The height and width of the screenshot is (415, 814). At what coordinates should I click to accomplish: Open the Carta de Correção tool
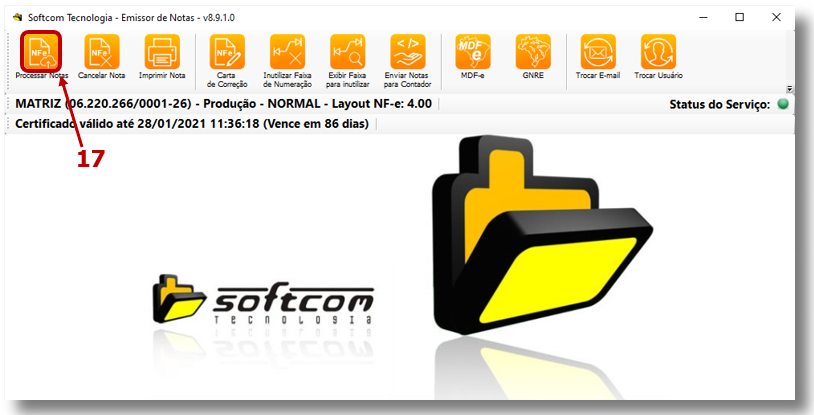225,50
